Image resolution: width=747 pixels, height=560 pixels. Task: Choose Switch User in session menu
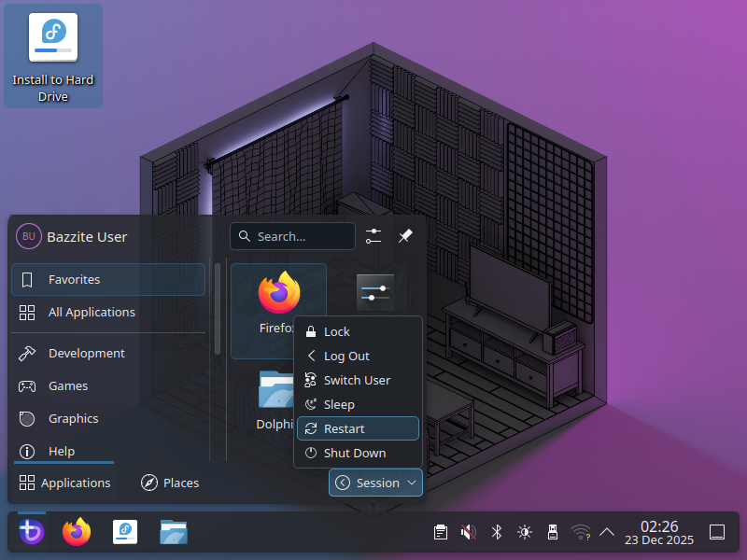(x=358, y=381)
